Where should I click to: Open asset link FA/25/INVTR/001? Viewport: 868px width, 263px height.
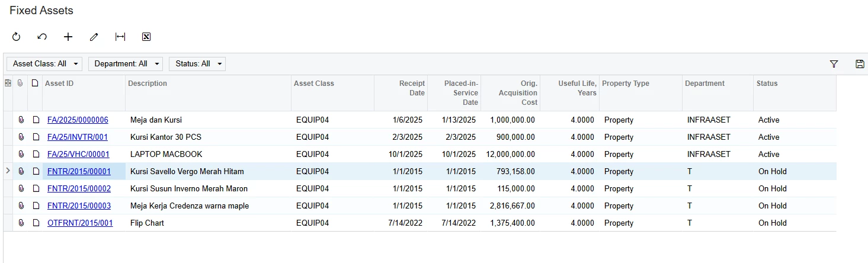pyautogui.click(x=78, y=137)
